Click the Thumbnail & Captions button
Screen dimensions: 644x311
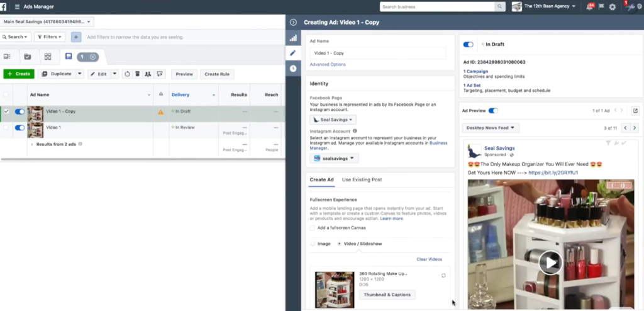387,295
